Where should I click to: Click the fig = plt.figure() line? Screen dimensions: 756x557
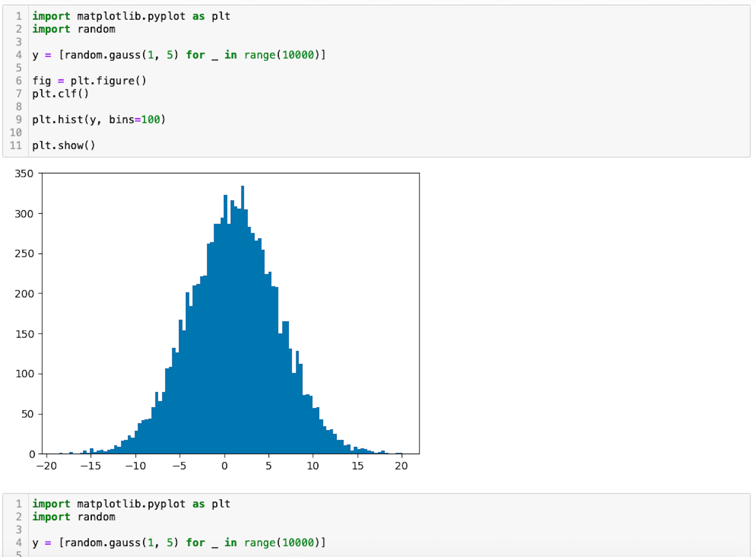[89, 81]
